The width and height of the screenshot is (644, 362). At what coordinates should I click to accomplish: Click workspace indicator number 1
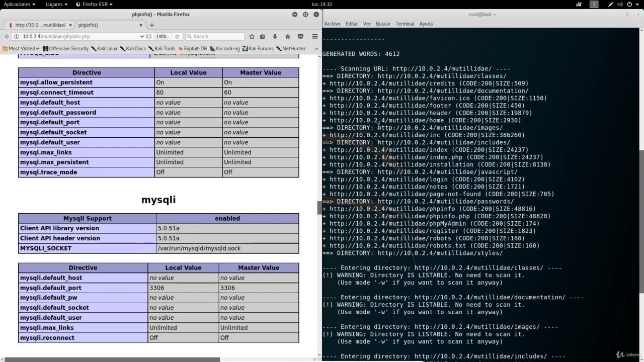pos(594,4)
